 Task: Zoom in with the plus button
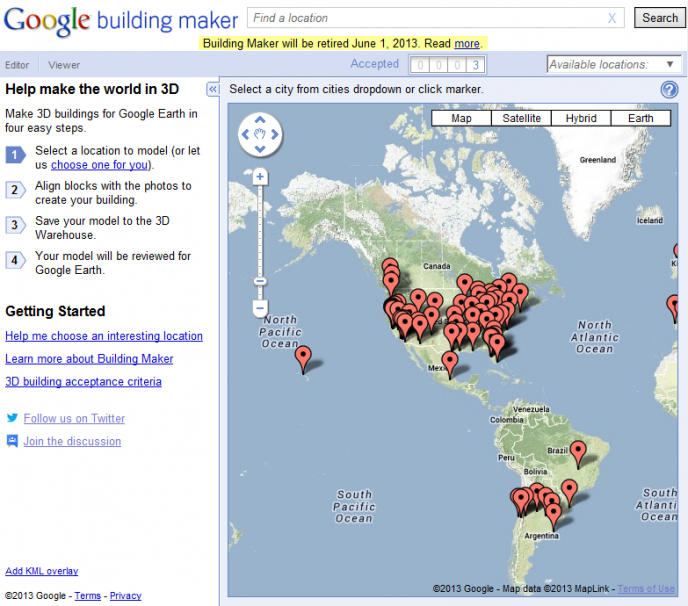[260, 177]
